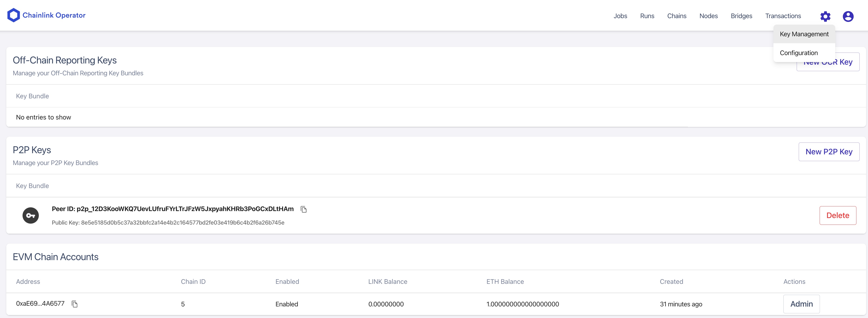Copy the P2P Peer ID

point(304,209)
